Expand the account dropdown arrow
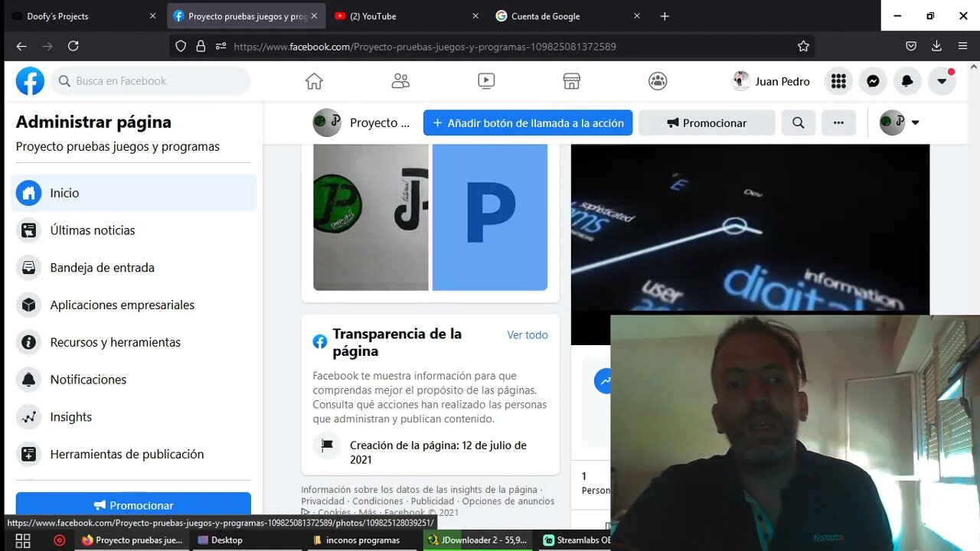The height and width of the screenshot is (551, 980). (942, 81)
